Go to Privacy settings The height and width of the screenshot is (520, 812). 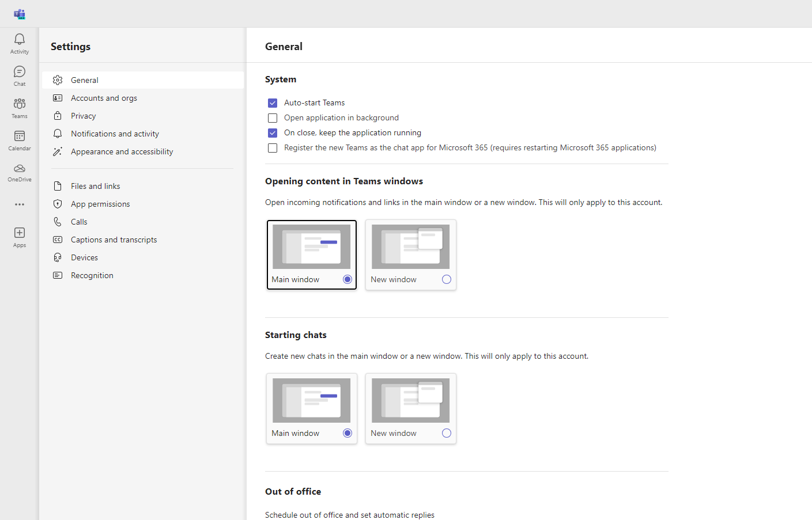(143, 116)
